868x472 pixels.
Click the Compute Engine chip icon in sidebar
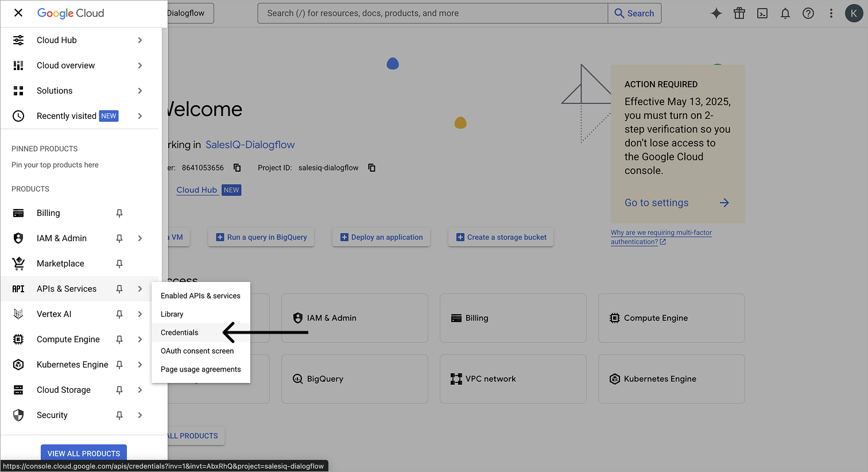(18, 339)
